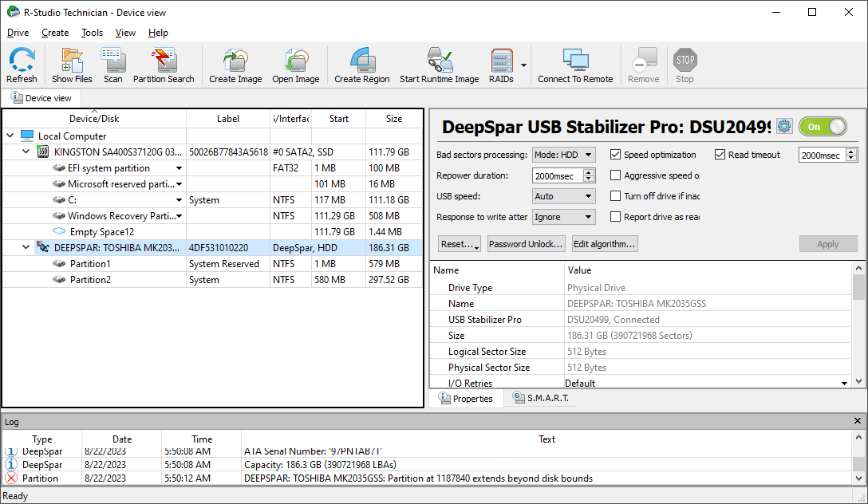The image size is (868, 504).
Task: Click the Password Unlock... button
Action: click(x=526, y=244)
